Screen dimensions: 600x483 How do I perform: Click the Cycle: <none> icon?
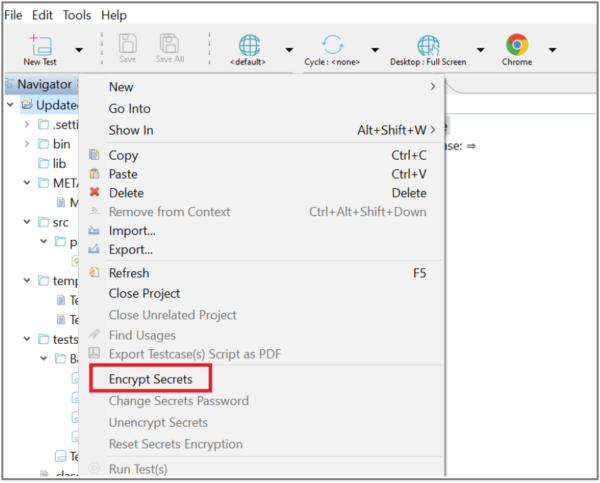point(333,45)
